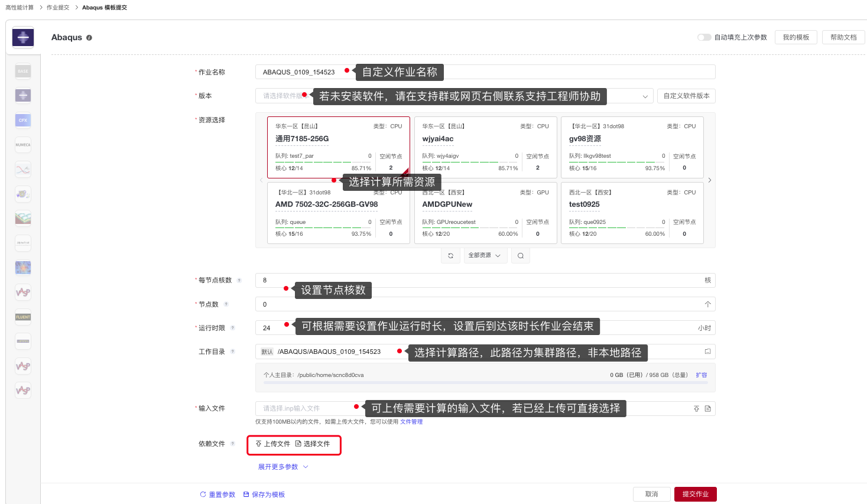Open 我的模板 tab button
The width and height of the screenshot is (867, 504).
[795, 37]
